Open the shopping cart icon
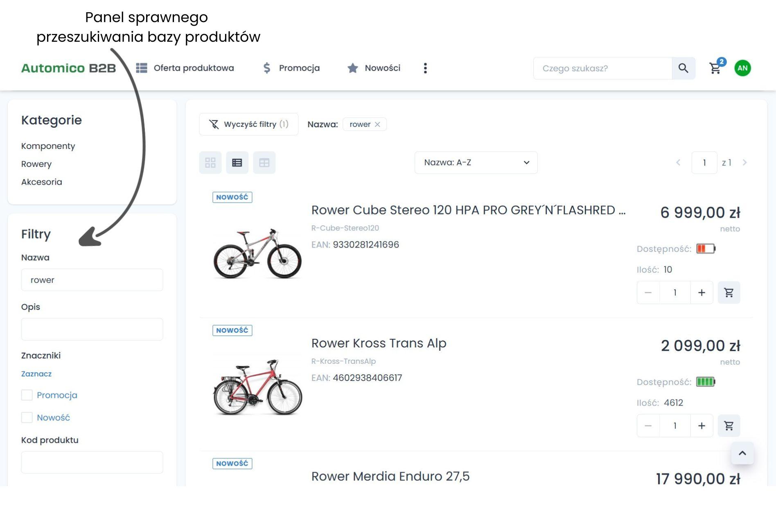 (715, 68)
